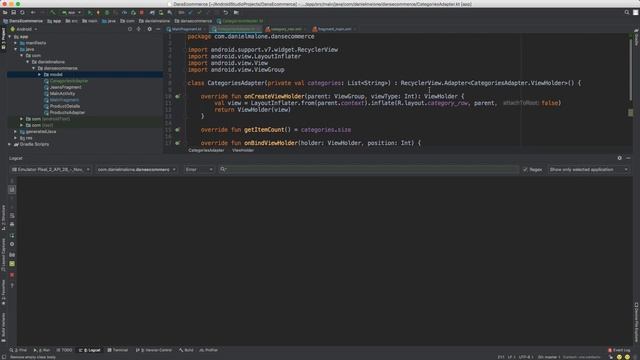
Task: Click the ViewHolder breadcrumb below the editor
Action: pyautogui.click(x=243, y=150)
